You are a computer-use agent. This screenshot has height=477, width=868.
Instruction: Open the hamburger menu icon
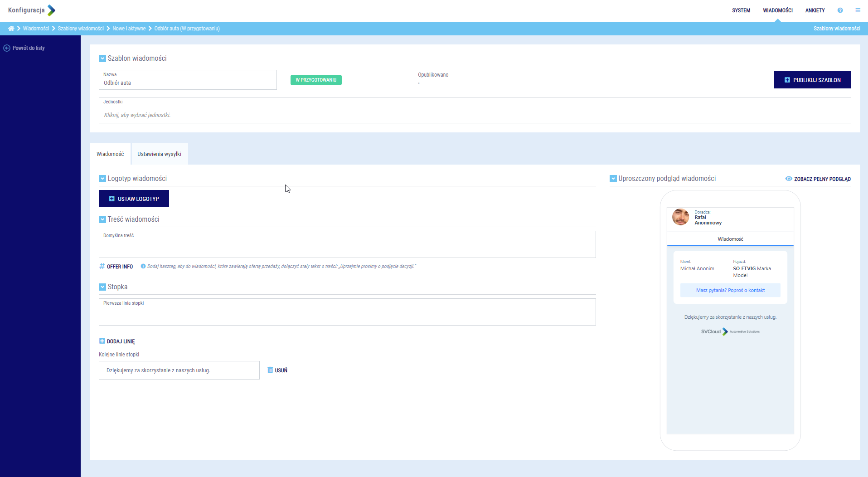point(858,10)
